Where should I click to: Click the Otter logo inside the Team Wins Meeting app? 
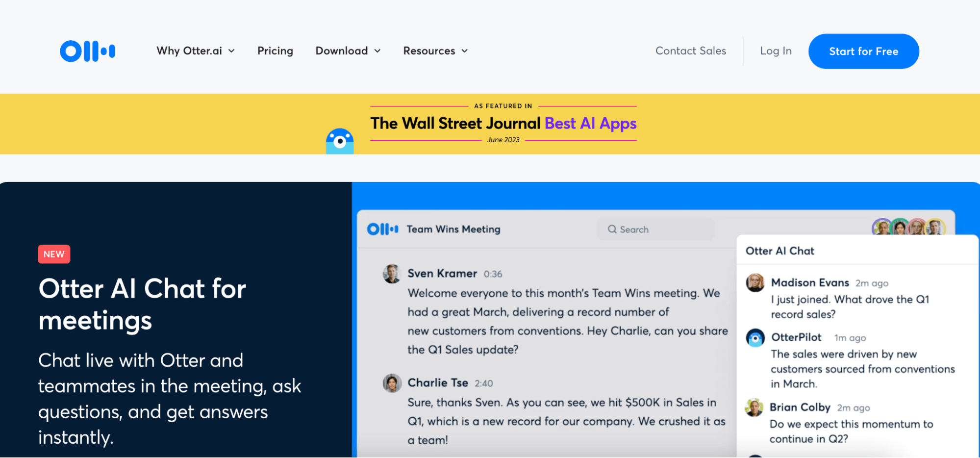pos(382,229)
